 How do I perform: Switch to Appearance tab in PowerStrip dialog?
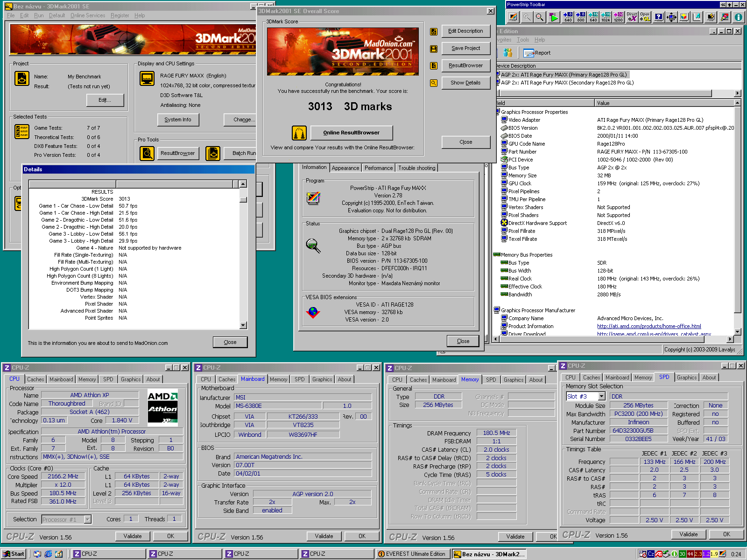point(345,168)
